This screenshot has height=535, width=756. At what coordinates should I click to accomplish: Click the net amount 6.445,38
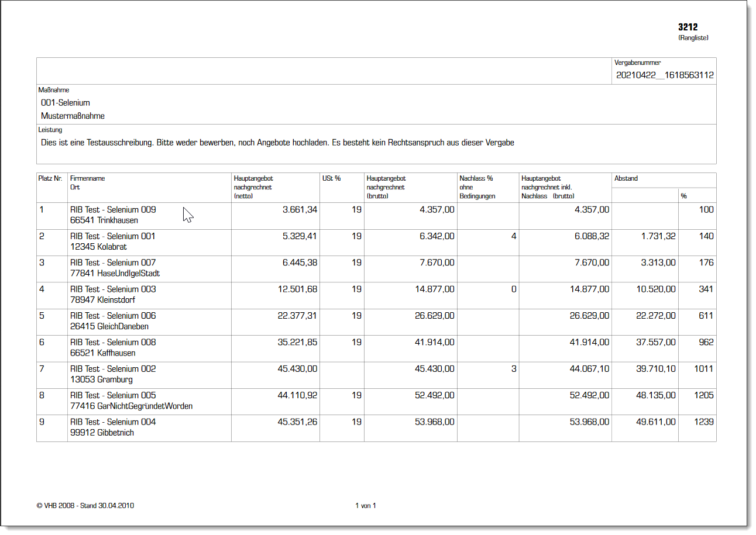(x=300, y=263)
